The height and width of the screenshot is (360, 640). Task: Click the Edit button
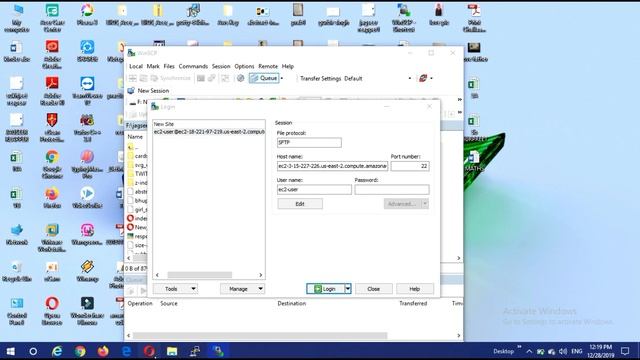pos(300,204)
